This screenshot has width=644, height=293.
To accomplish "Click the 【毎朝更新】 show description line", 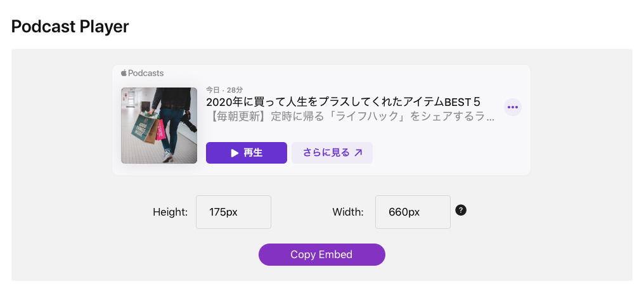I will pos(351,117).
